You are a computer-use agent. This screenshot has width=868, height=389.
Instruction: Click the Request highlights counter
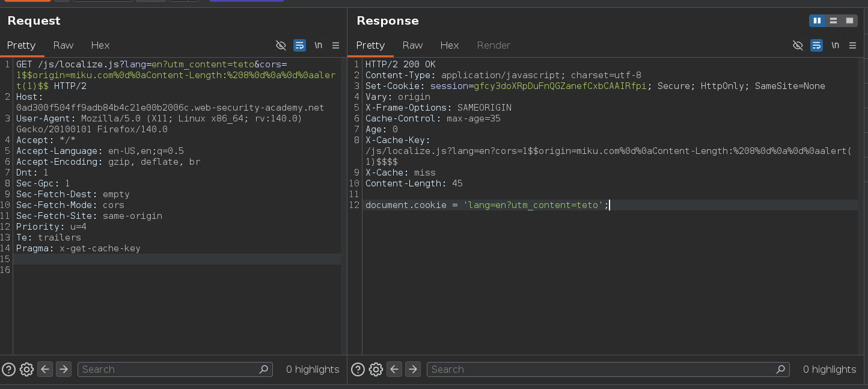pos(313,369)
